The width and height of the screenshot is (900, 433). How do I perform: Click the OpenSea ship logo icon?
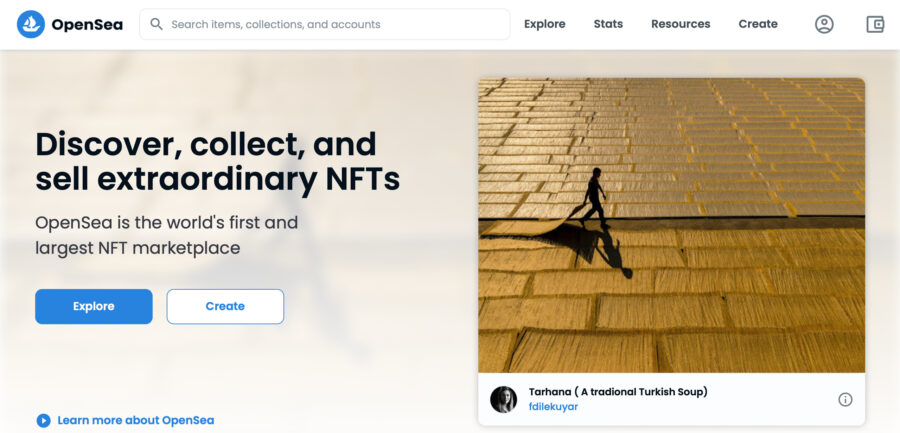click(x=31, y=24)
